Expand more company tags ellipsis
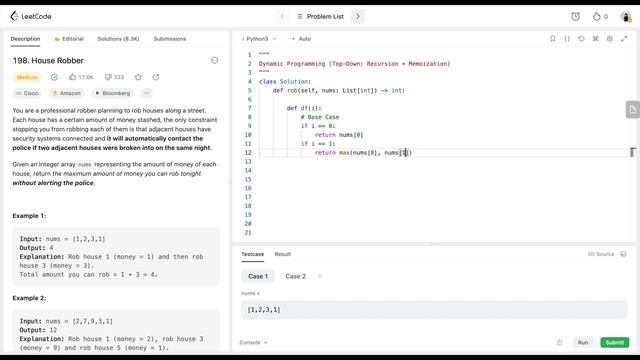 click(x=147, y=93)
